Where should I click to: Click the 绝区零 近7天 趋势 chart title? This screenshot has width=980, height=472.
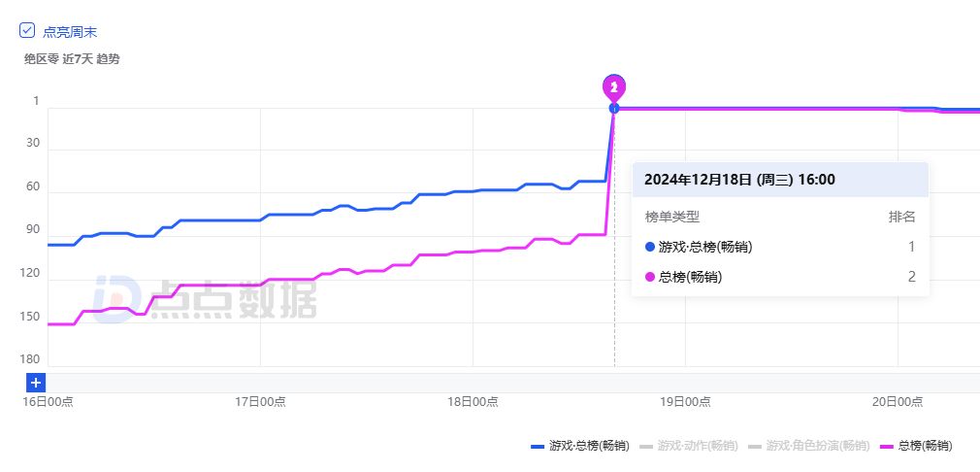pos(73,58)
